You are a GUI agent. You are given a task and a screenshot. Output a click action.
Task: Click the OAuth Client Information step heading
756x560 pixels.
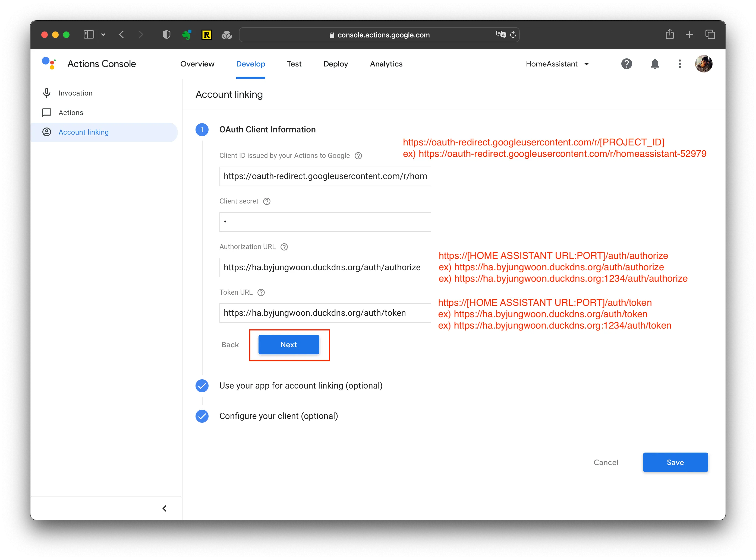pos(267,129)
